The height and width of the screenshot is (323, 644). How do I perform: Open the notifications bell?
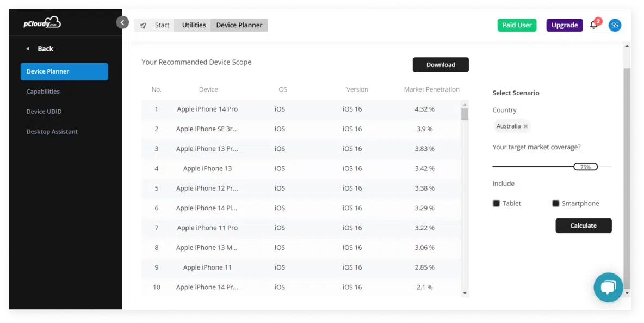593,25
